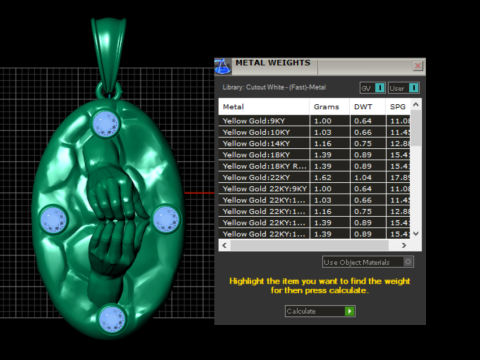Image resolution: width=480 pixels, height=360 pixels.
Task: Click the vertical scrollbar thumb
Action: 416,128
